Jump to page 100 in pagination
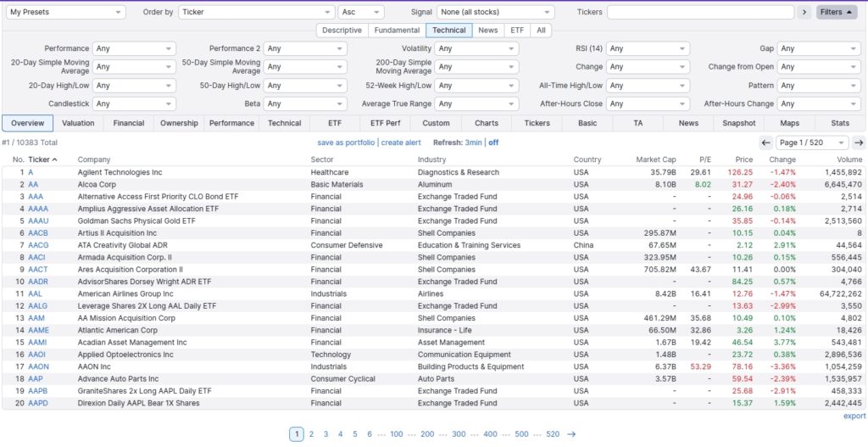 (397, 434)
